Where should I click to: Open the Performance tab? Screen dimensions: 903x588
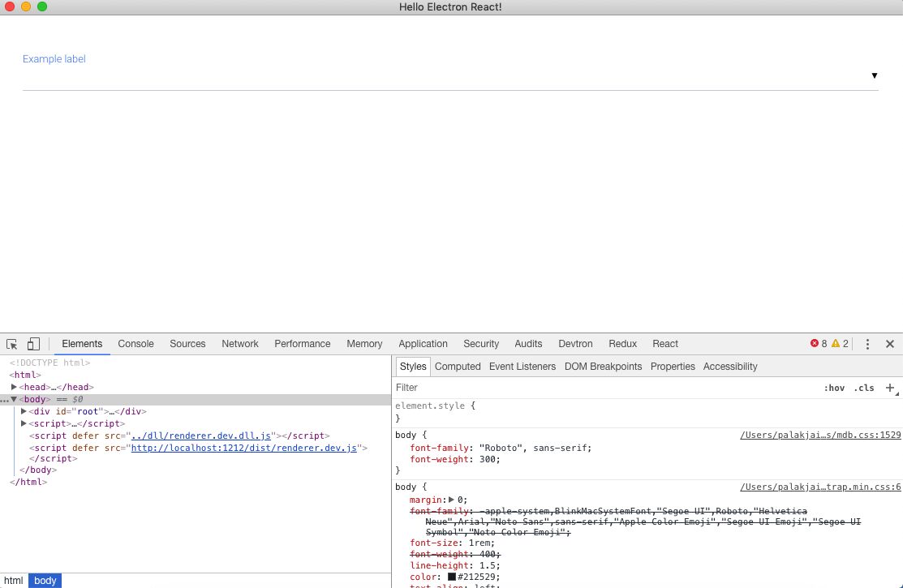click(x=303, y=344)
